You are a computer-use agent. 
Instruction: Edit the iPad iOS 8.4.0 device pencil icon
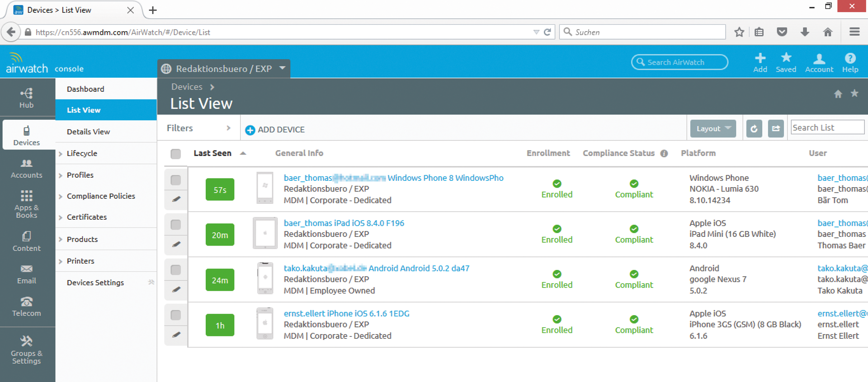point(176,245)
